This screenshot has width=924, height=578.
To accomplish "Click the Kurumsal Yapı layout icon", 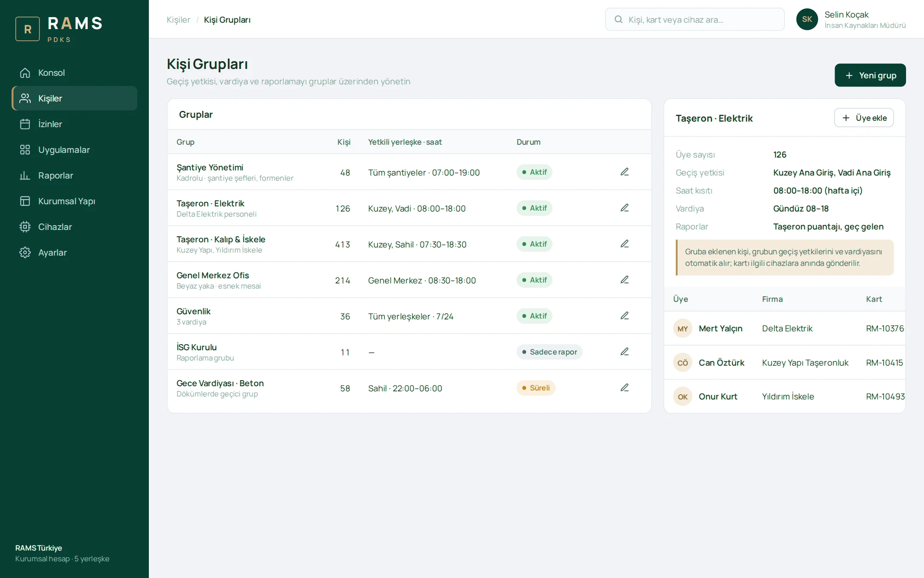I will pos(25,201).
